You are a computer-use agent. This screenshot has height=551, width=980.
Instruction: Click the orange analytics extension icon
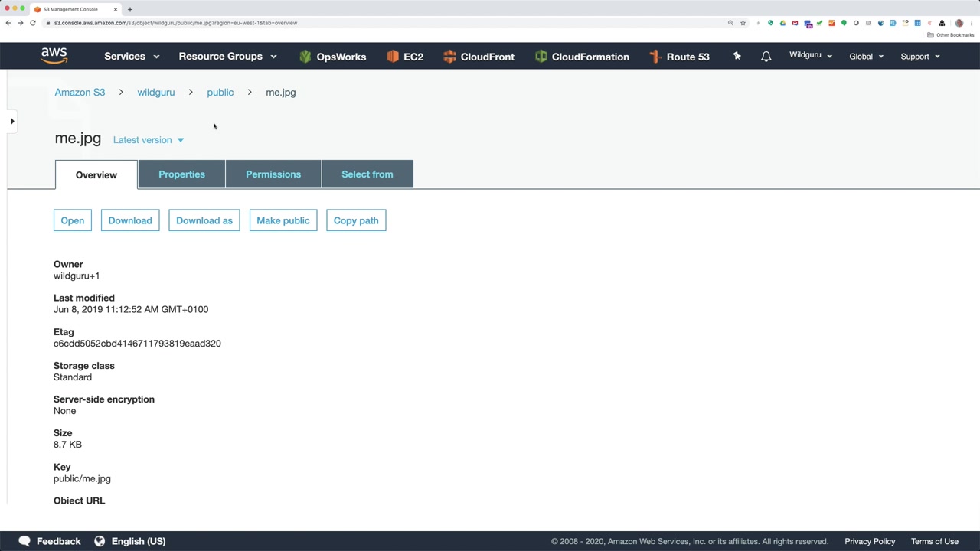tap(831, 23)
